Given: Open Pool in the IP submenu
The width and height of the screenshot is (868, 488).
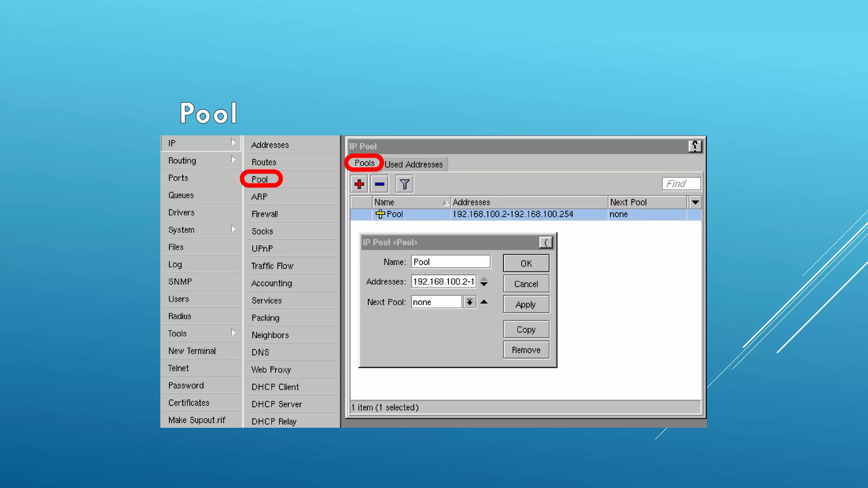Looking at the screenshot, I should pos(260,179).
